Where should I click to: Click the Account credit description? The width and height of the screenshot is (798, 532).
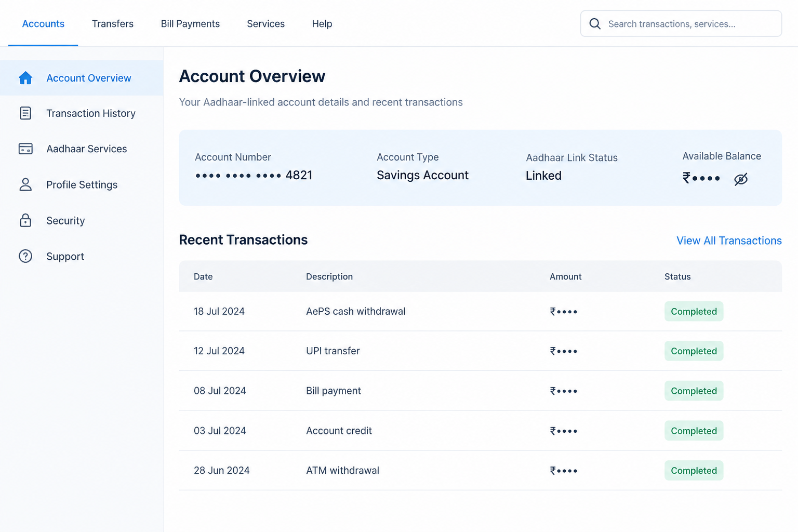(x=339, y=431)
